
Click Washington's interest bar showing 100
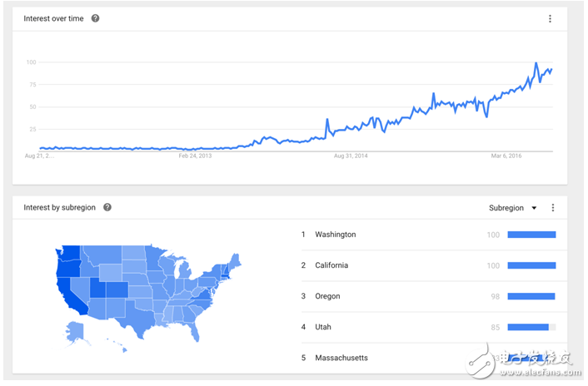click(531, 235)
